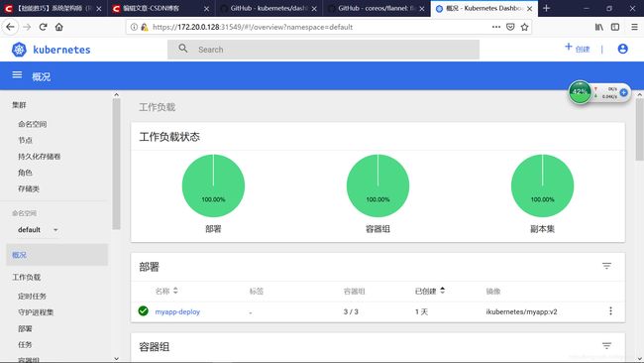The image size is (644, 363).
Task: Click the Search input field
Action: pyautogui.click(x=323, y=50)
